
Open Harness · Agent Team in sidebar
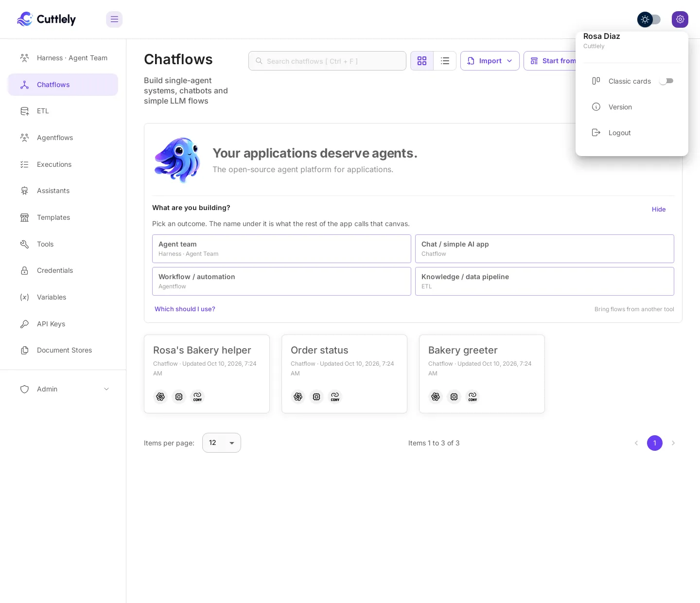tap(63, 58)
